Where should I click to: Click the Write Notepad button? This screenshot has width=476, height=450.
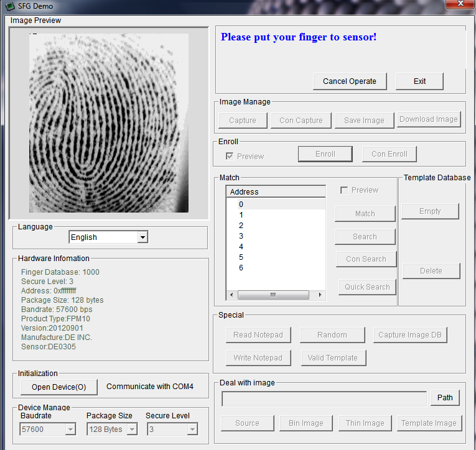258,358
